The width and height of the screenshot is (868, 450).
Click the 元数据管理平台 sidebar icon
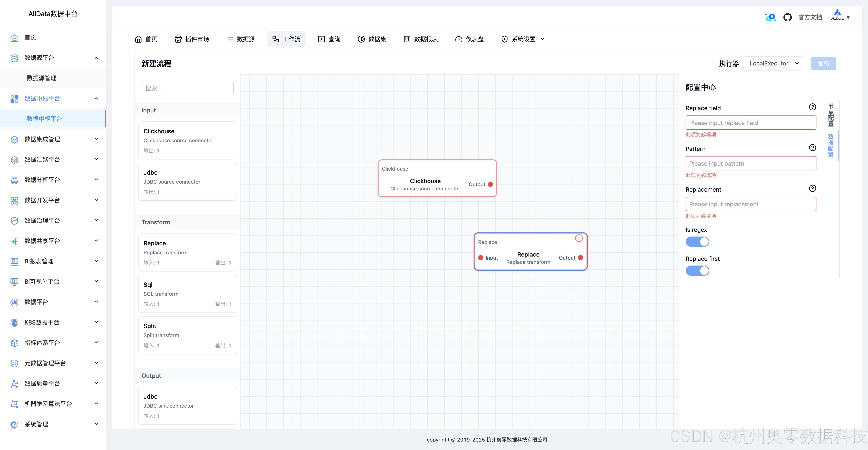14,363
